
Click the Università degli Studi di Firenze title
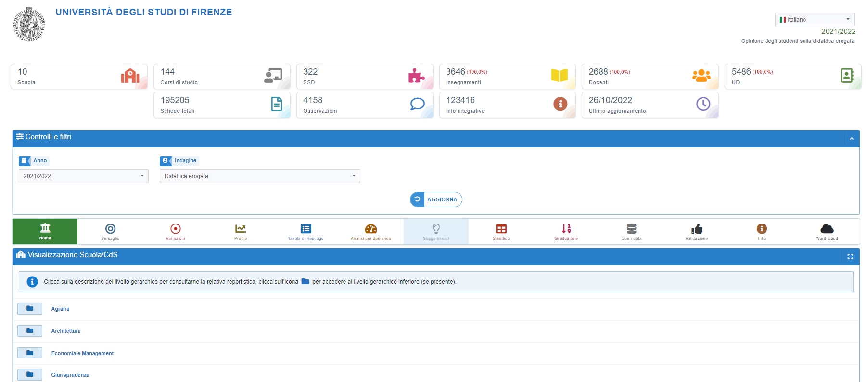tap(144, 12)
